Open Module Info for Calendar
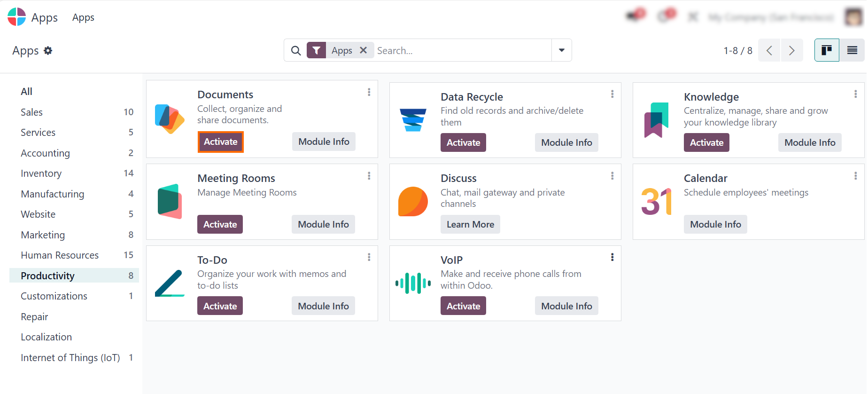 715,224
